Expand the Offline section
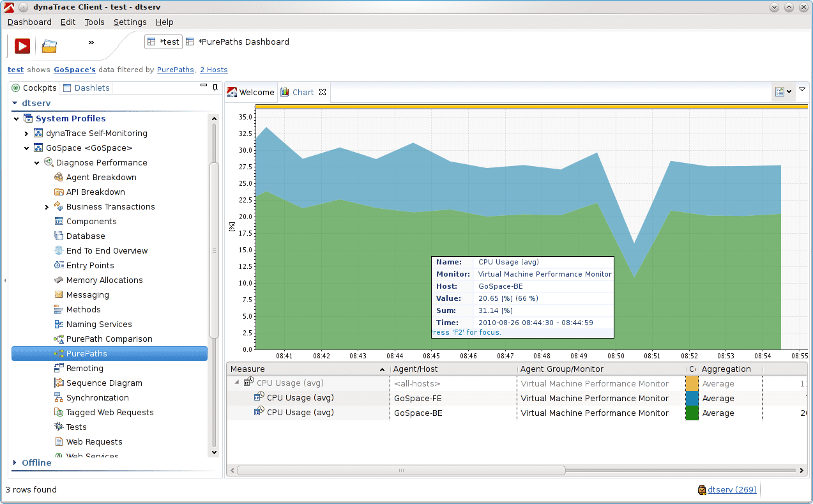The height and width of the screenshot is (504, 813). coord(15,462)
